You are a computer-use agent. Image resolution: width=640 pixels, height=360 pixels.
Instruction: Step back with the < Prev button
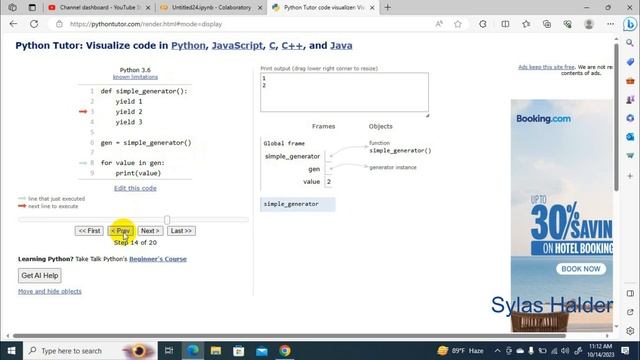click(121, 231)
